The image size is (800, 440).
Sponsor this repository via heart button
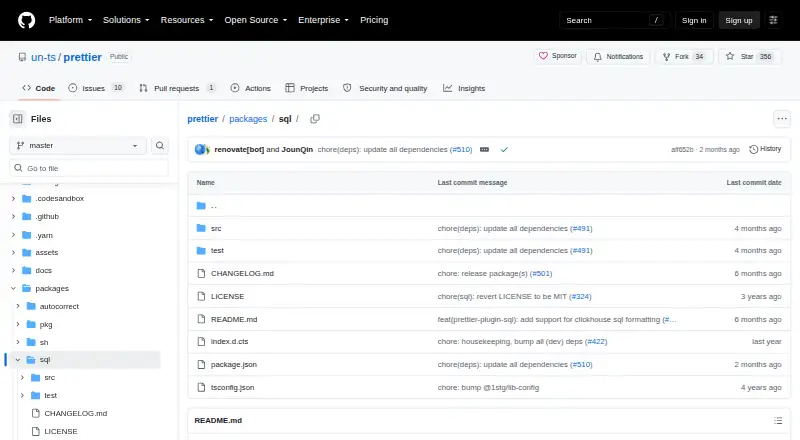point(558,56)
